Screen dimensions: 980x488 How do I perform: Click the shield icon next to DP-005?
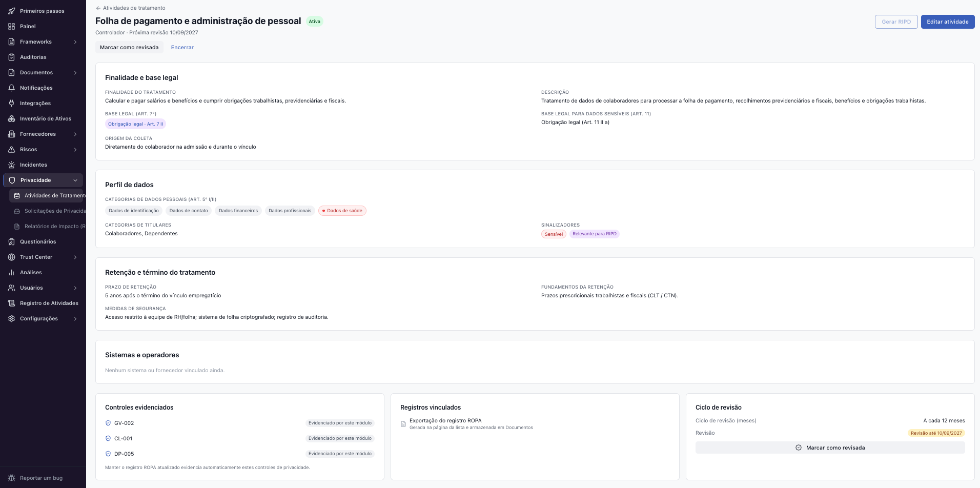[x=108, y=454]
